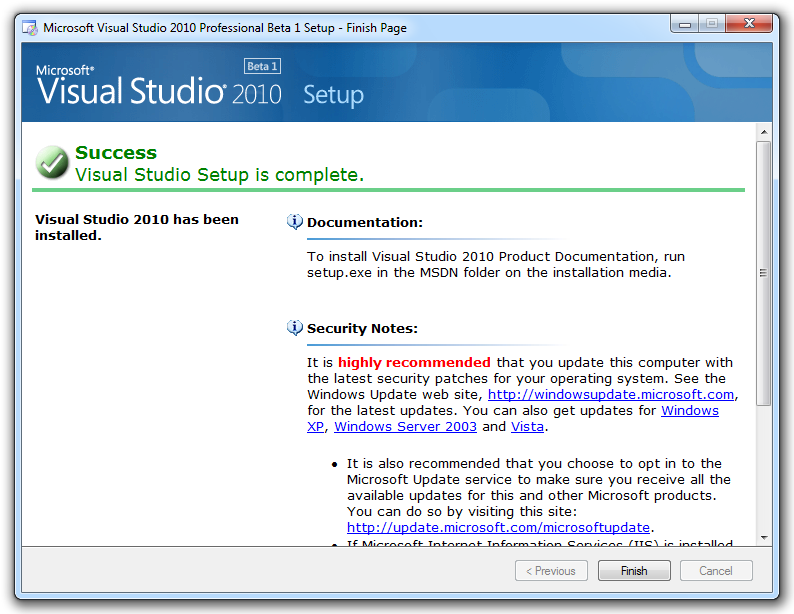
Task: Click the 'Security Notes:' heading
Action: coord(362,329)
